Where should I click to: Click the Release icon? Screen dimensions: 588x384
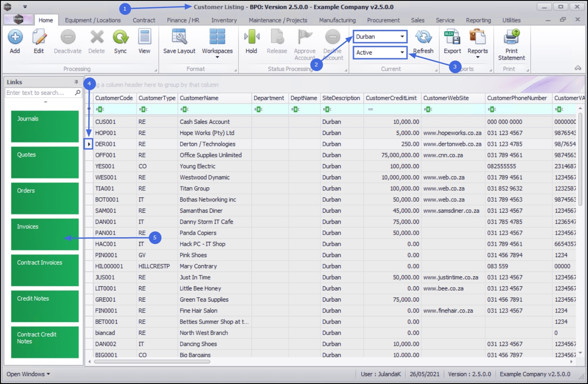(x=277, y=37)
